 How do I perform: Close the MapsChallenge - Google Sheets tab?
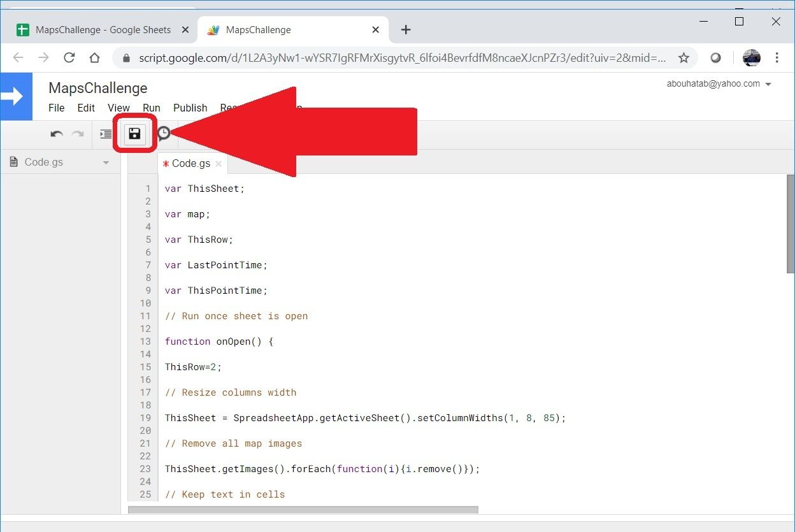pos(185,30)
